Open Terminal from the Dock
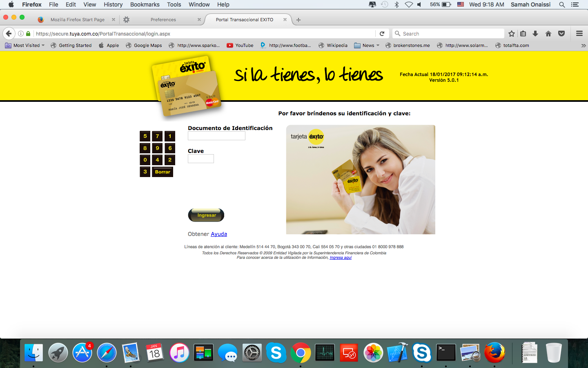 446,352
